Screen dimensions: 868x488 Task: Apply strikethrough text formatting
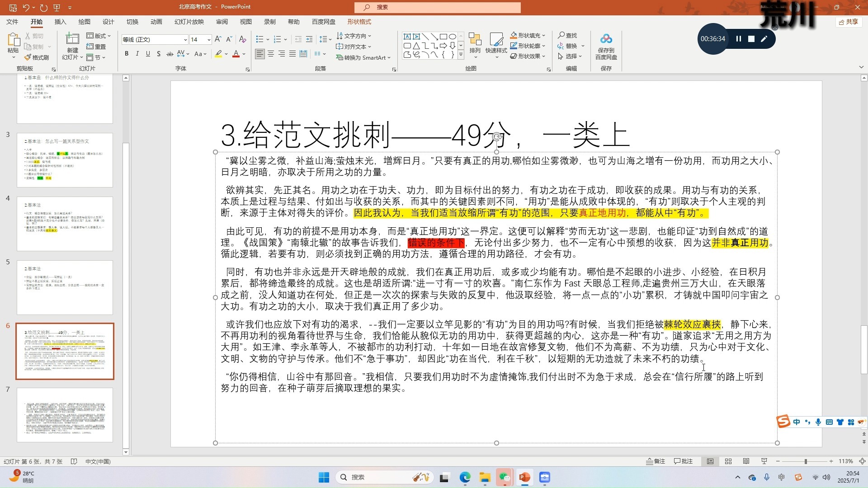coord(170,54)
